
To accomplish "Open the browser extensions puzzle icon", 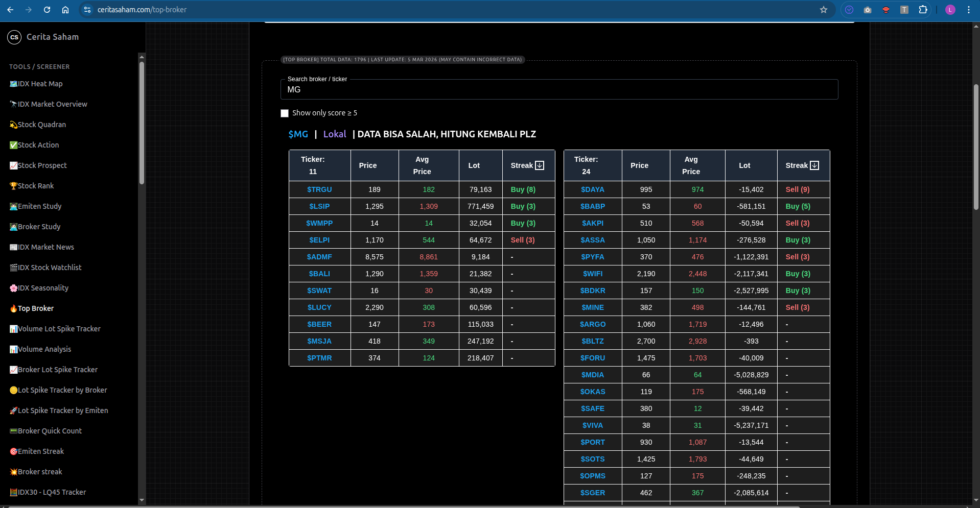I will [x=923, y=10].
